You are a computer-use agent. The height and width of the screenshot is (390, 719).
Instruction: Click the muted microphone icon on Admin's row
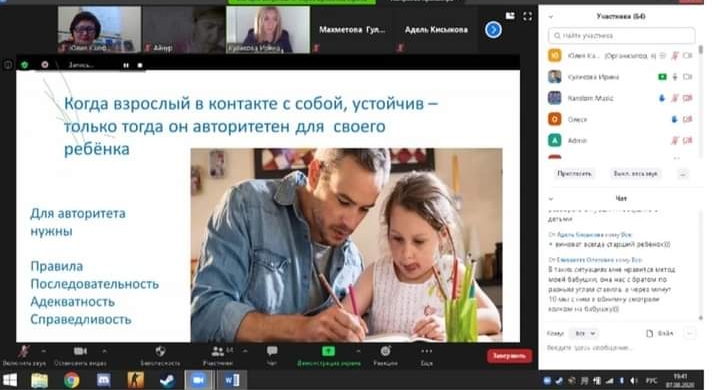[x=675, y=140]
